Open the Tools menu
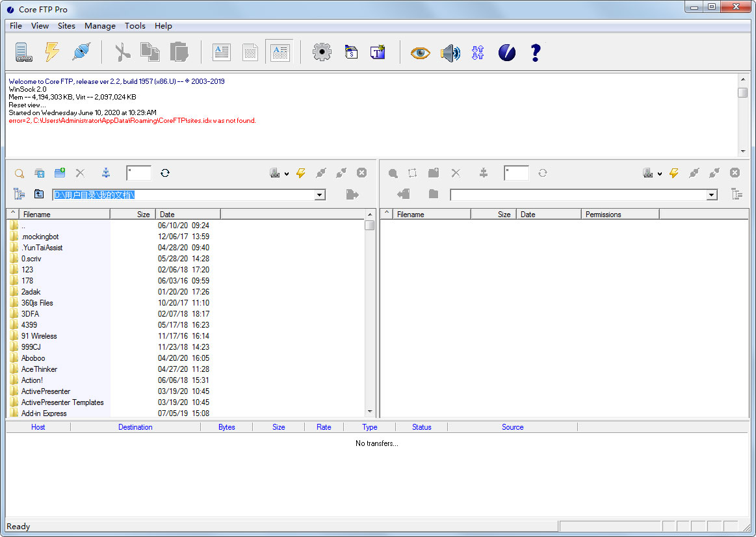756x537 pixels. [x=135, y=26]
